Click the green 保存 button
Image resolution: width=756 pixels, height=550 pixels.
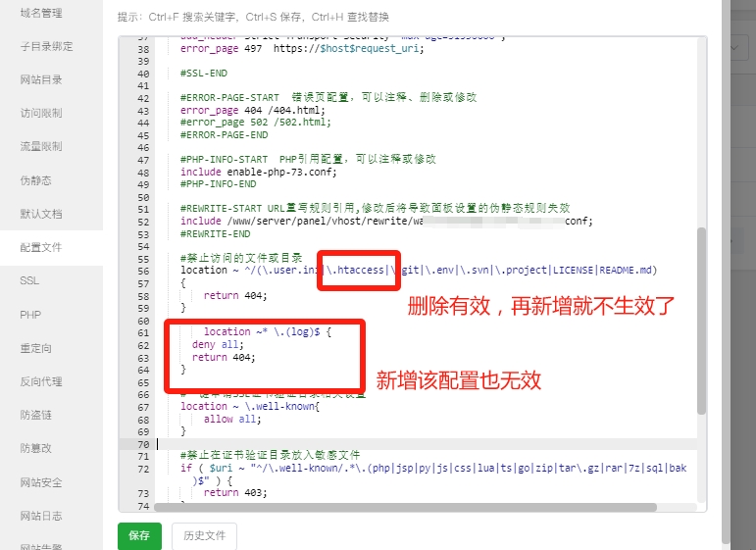point(139,535)
